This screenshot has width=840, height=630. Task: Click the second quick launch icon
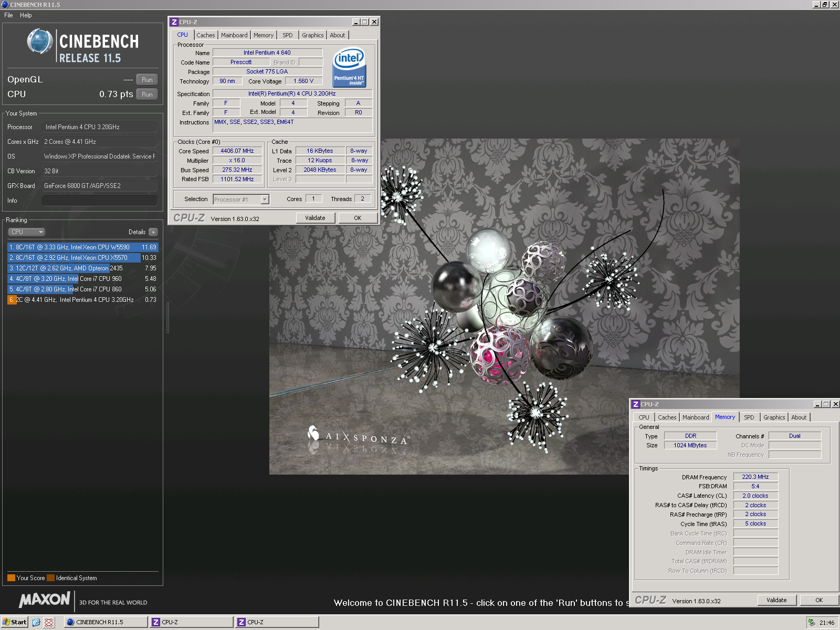click(49, 622)
